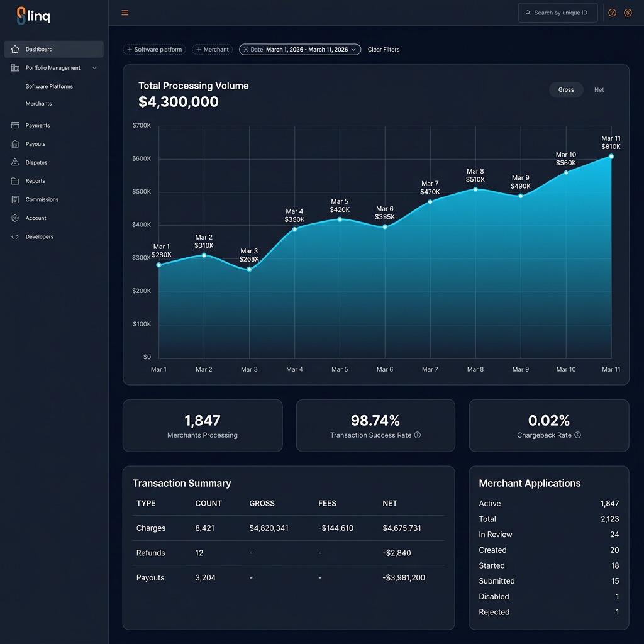Click the search magnifier icon
Screen dimensions: 644x644
(x=528, y=13)
